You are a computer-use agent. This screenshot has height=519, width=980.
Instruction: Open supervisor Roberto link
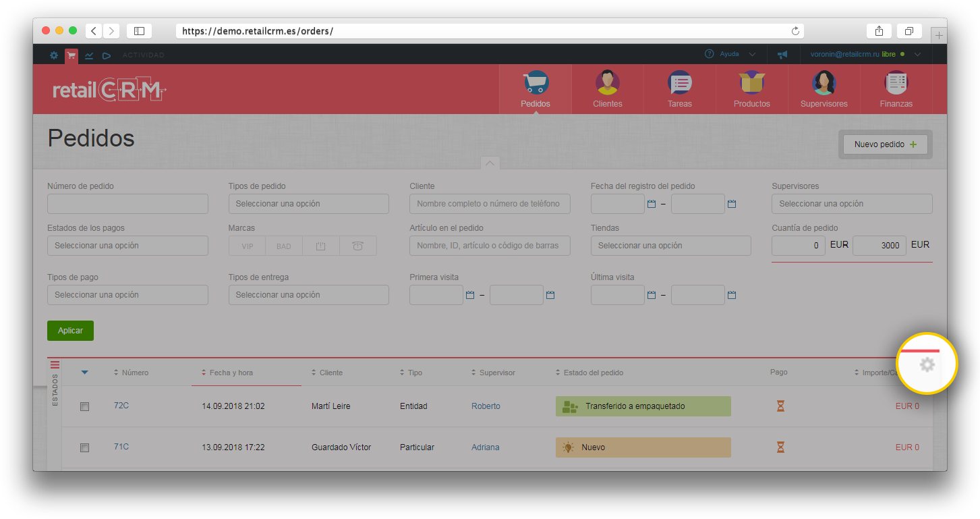pyautogui.click(x=486, y=406)
